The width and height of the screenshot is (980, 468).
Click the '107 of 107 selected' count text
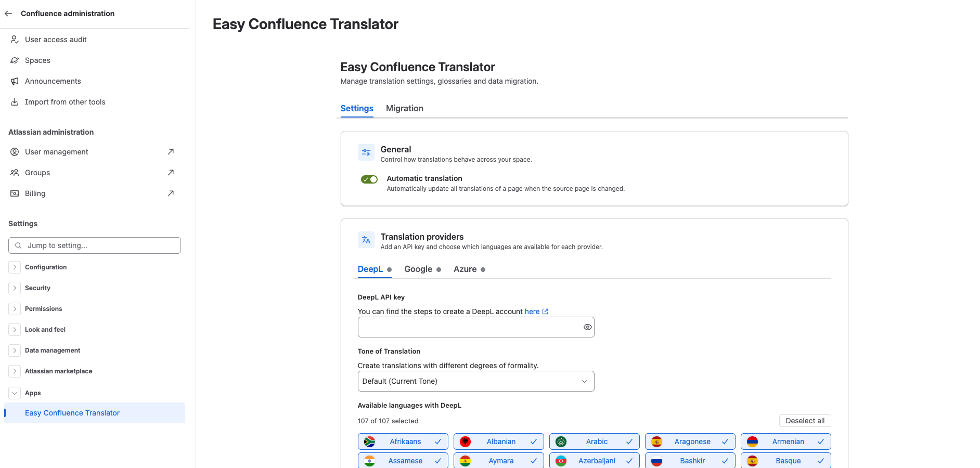[388, 421]
